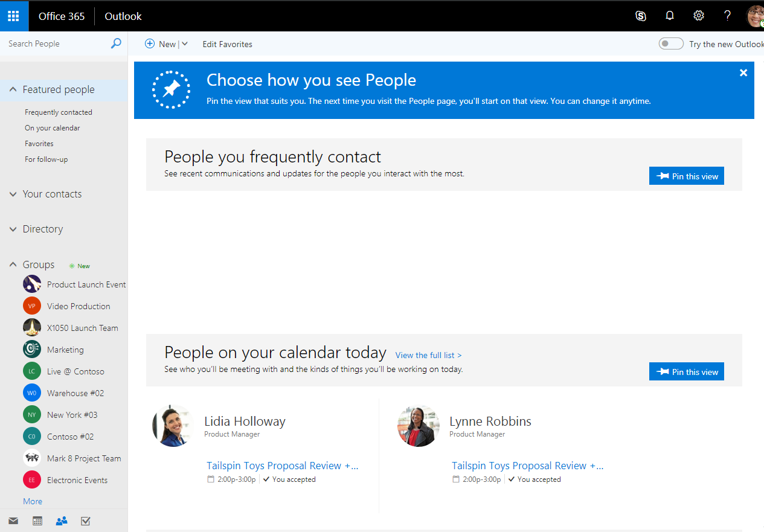Open Lidia Holloway's photo
The image size is (764, 532).
[173, 426]
